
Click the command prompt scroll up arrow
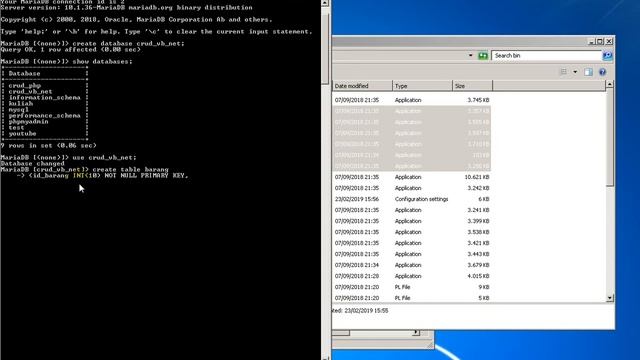(325, 3)
